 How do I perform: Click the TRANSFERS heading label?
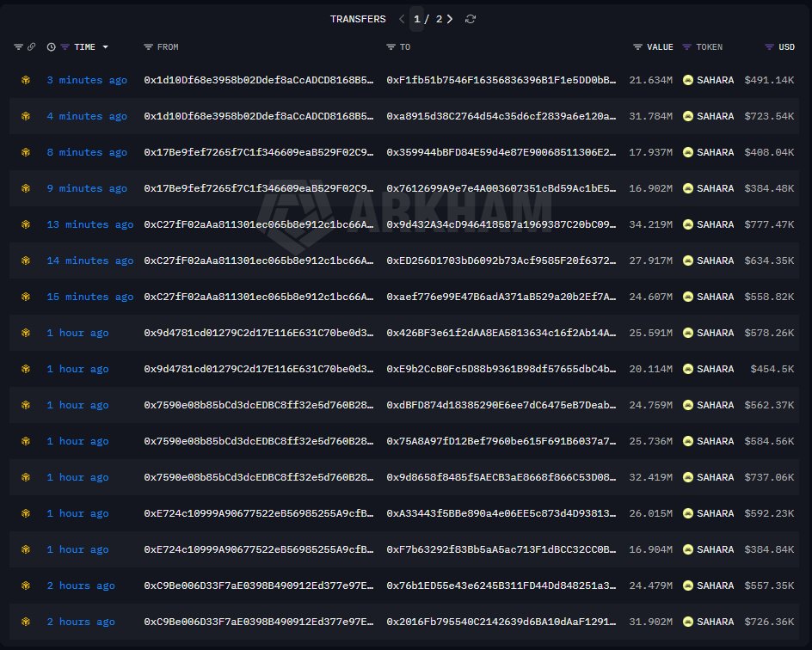point(358,19)
